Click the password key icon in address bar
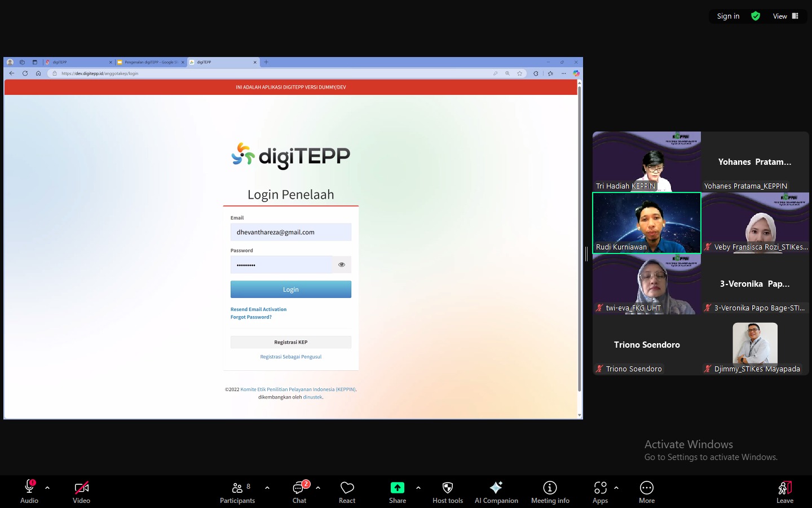Screen dimensions: 812x508 pos(495,73)
